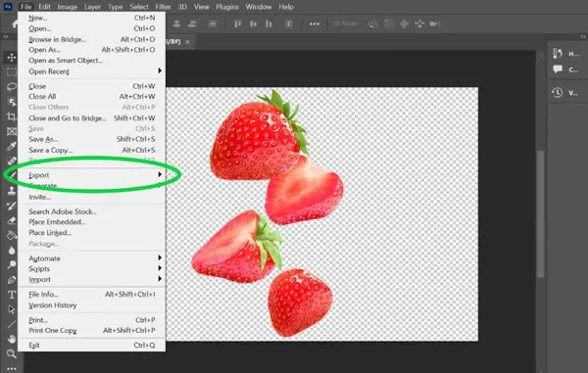Select the Hand tool
This screenshot has height=373, width=588.
11,339
